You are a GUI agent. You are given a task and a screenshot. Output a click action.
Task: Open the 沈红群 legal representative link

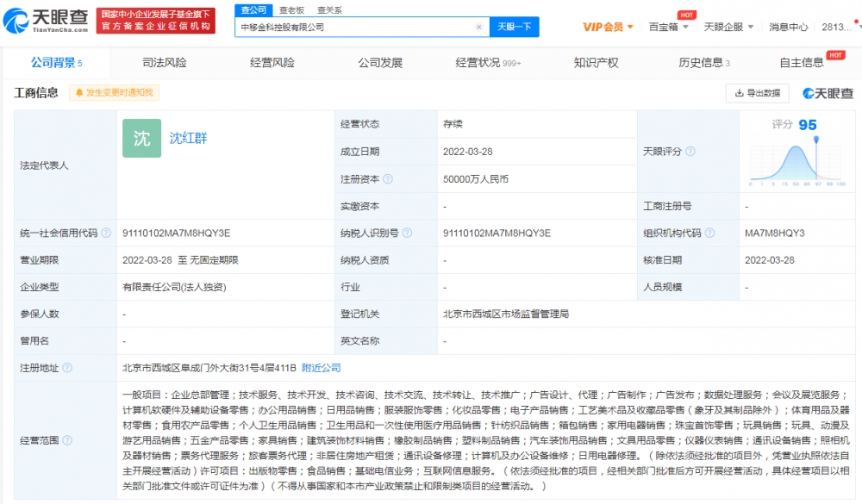click(x=188, y=138)
